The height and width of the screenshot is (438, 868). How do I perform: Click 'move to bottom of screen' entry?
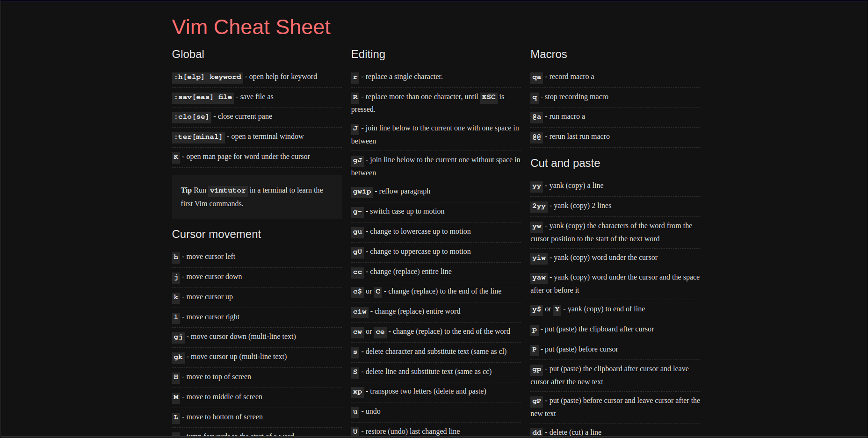[x=224, y=417]
